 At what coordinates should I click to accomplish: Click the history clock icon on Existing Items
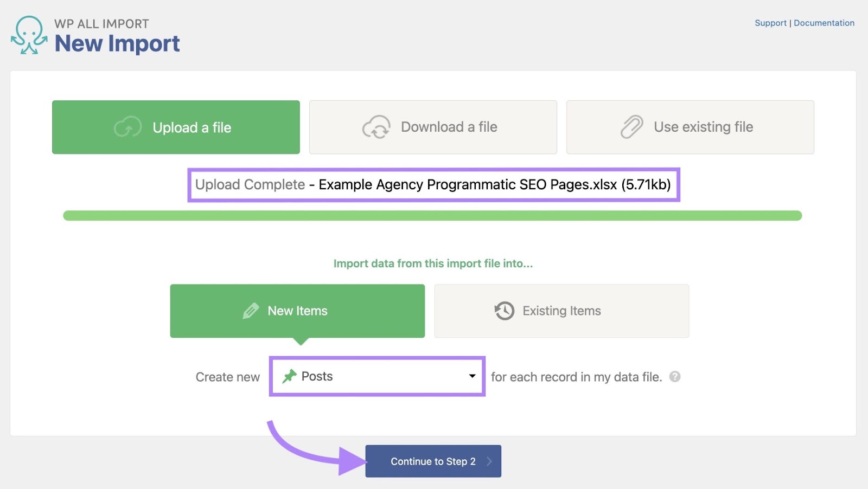coord(504,311)
